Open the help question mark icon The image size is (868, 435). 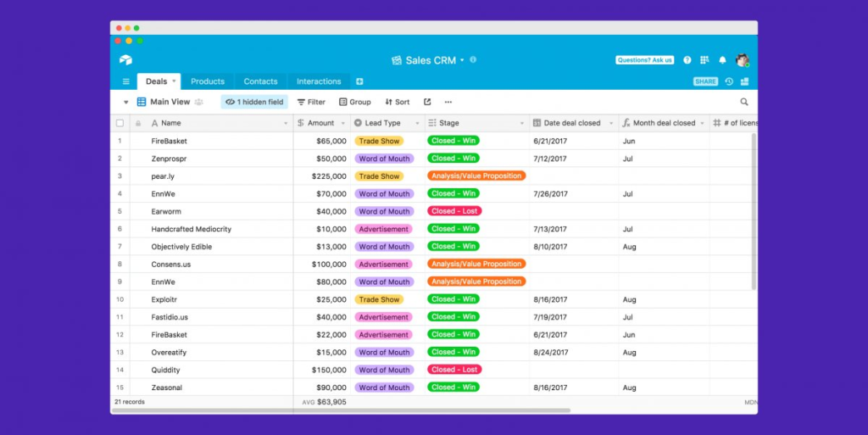point(687,59)
